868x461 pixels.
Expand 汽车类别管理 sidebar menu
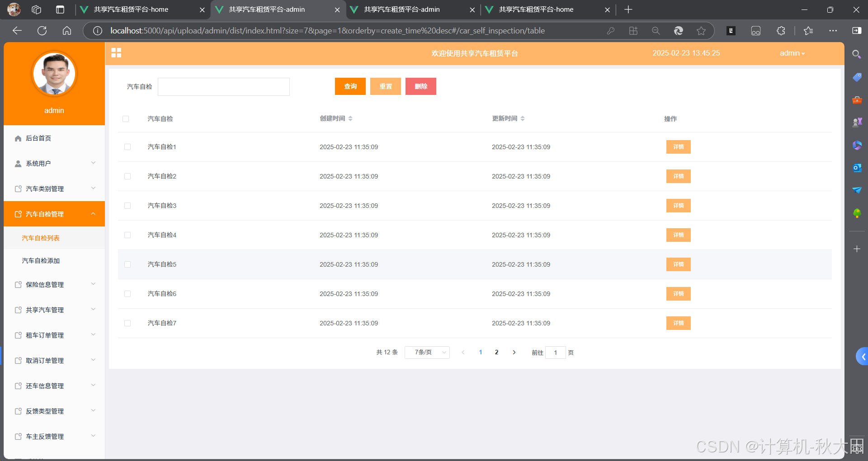54,188
